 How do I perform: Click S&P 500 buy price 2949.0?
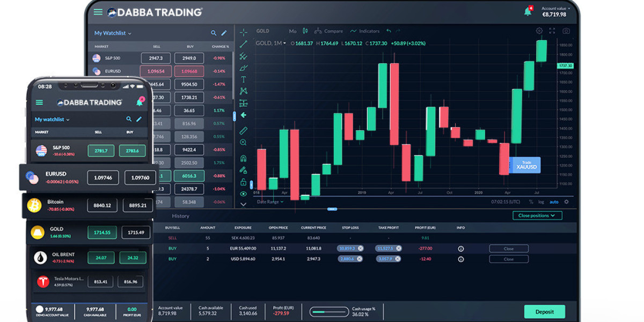point(189,58)
